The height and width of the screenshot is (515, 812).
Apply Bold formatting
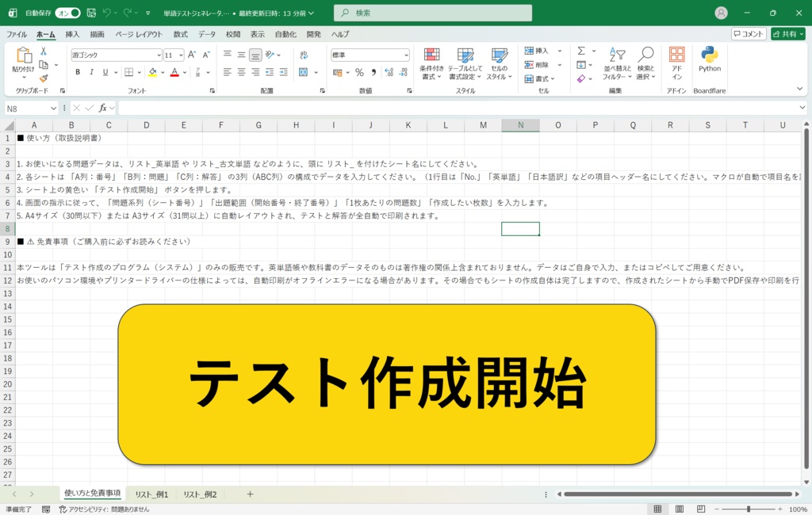tap(78, 72)
